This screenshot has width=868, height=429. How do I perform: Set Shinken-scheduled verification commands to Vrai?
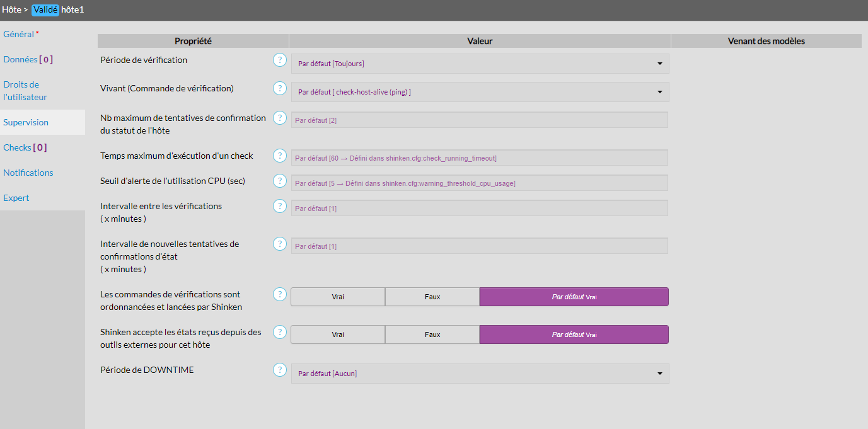point(338,297)
